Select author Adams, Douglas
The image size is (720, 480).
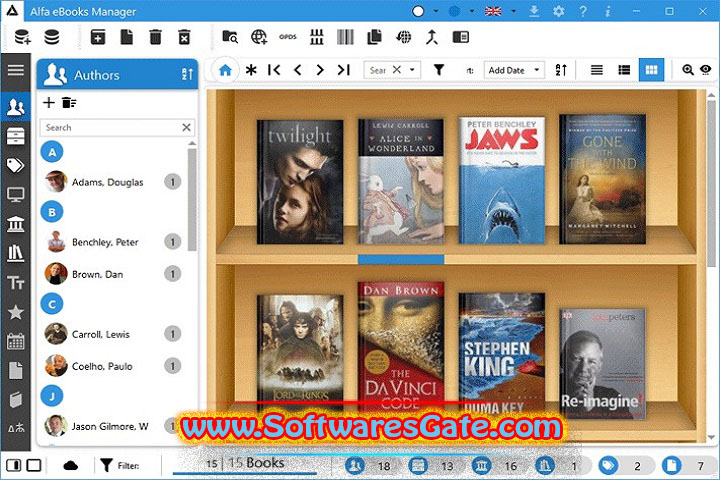tap(112, 182)
